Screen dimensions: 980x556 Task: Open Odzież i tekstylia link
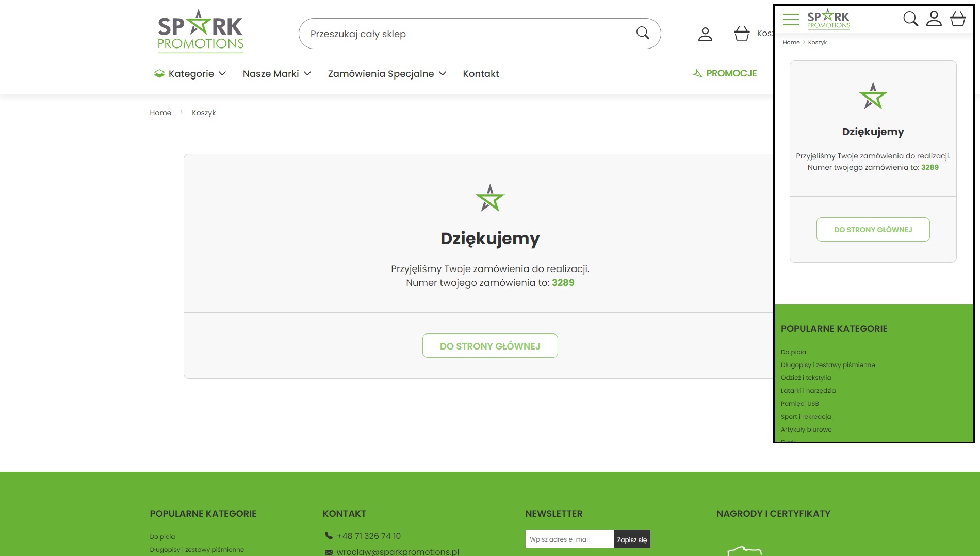point(806,378)
